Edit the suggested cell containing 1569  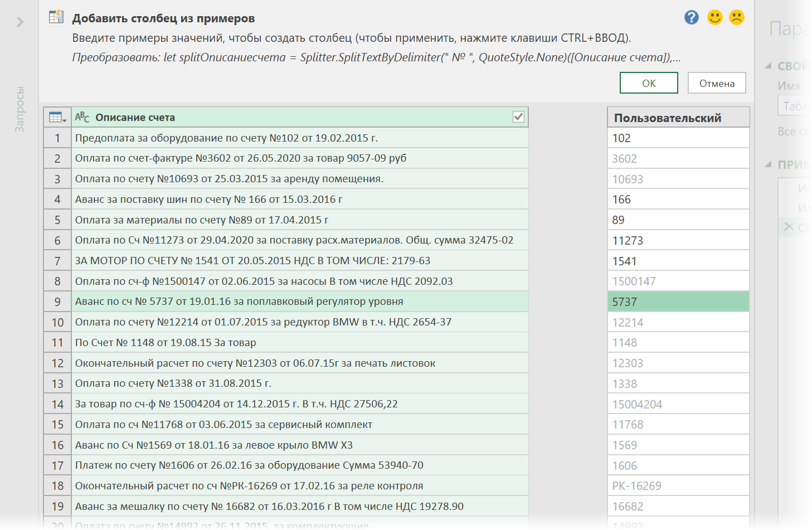coord(678,445)
